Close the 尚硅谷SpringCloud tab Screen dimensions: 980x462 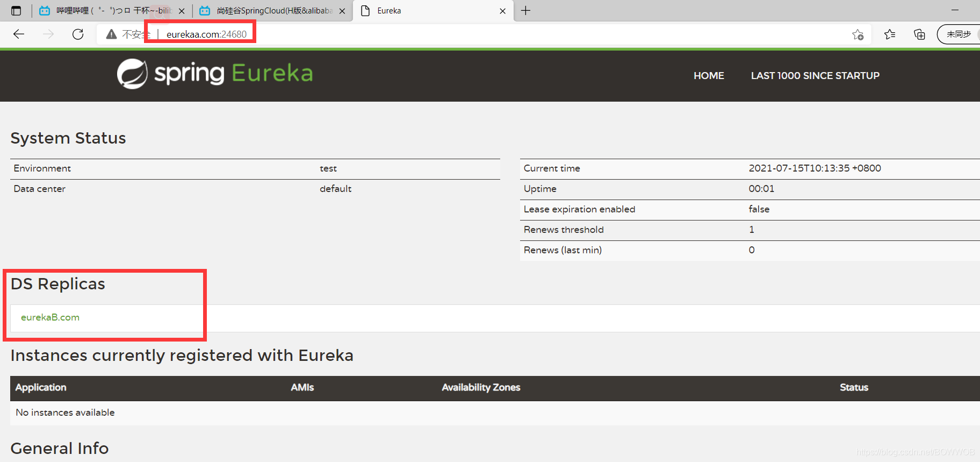(342, 11)
